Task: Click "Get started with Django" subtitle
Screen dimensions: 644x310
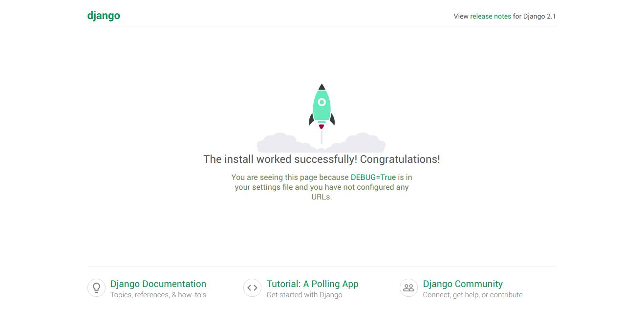Action: pyautogui.click(x=304, y=295)
